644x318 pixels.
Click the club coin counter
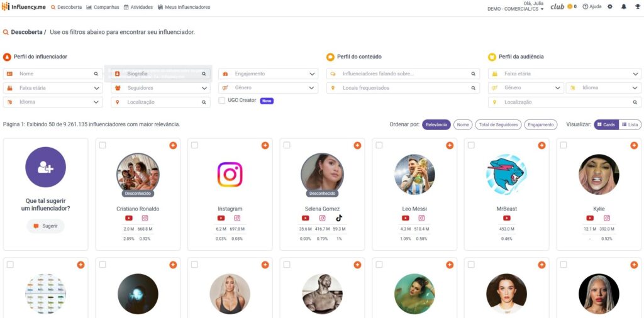pos(572,7)
